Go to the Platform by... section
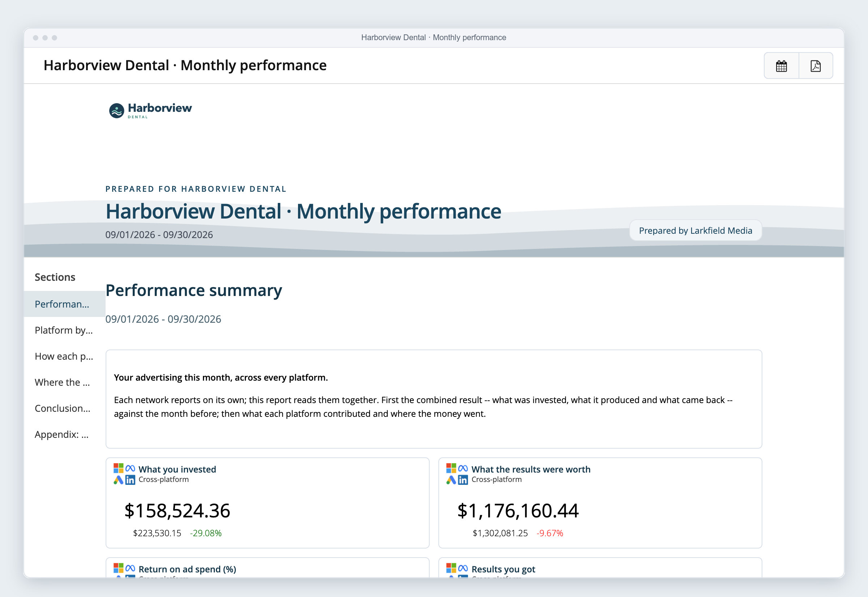This screenshot has height=597, width=868. coord(65,330)
